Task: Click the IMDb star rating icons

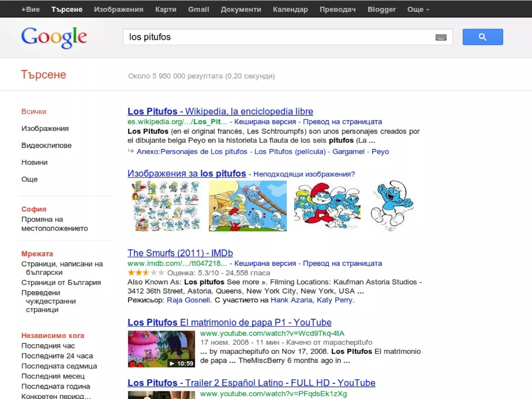Action: click(x=146, y=273)
